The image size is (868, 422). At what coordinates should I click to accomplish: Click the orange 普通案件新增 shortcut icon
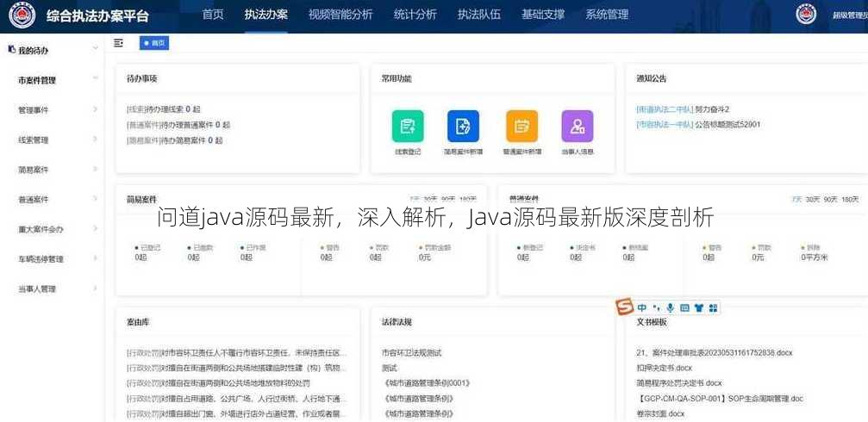[521, 126]
